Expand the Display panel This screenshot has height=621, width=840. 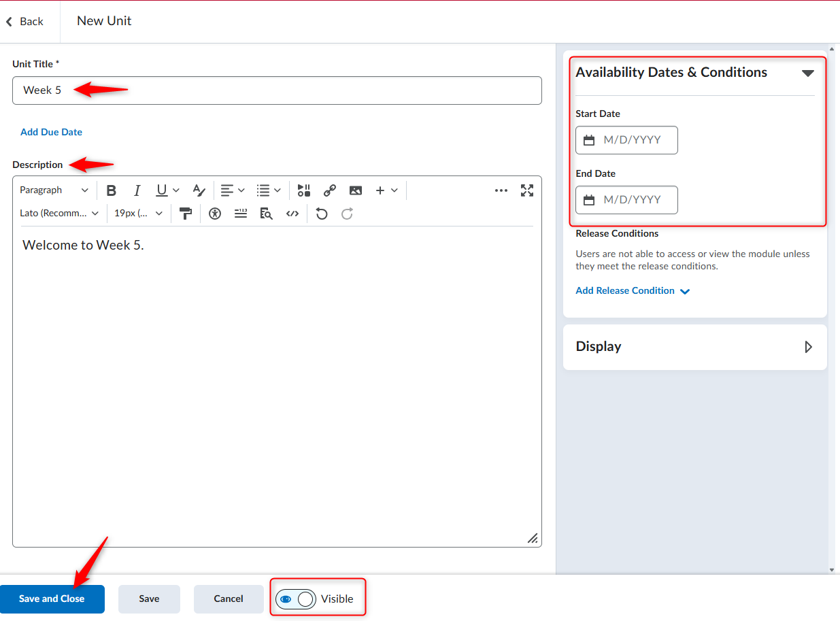click(808, 347)
